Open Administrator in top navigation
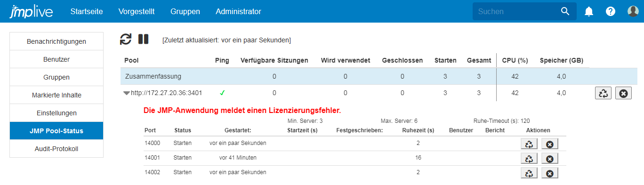 click(238, 11)
